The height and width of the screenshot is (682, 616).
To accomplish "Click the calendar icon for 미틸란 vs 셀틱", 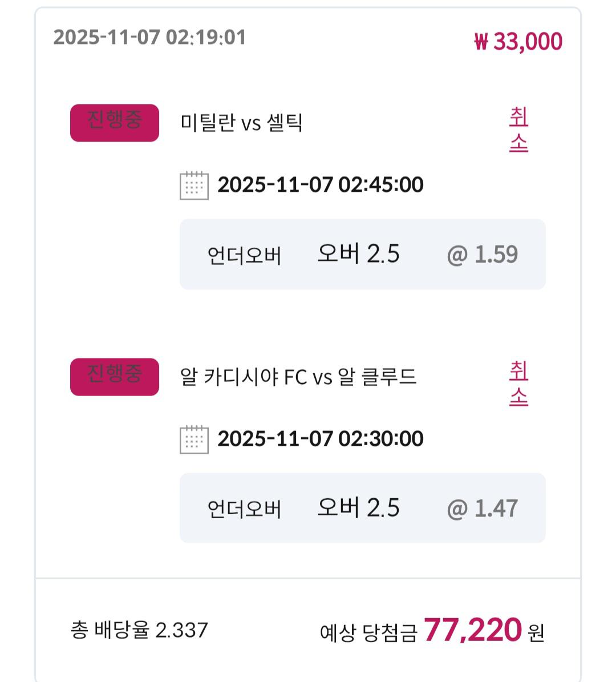I will [194, 185].
